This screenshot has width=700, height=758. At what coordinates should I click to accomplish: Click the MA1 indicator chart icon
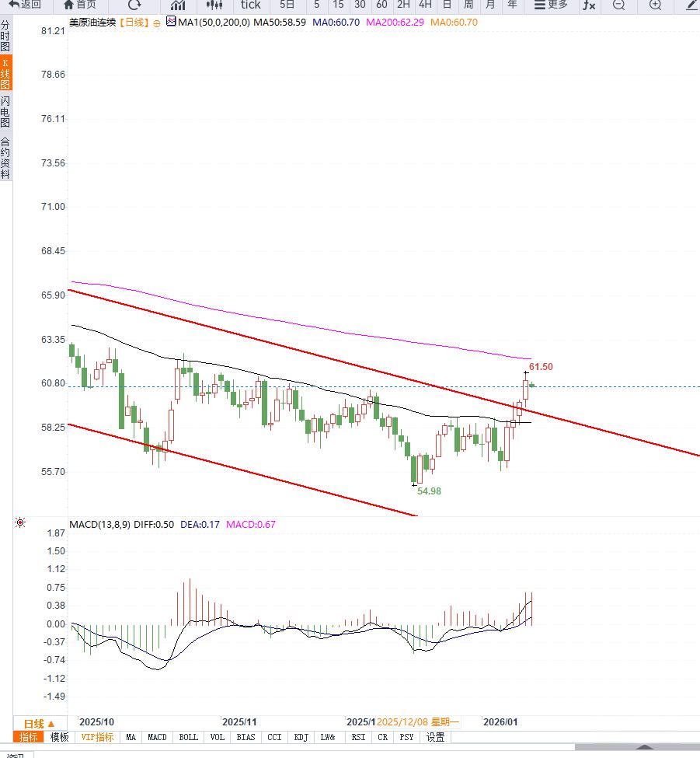(171, 23)
